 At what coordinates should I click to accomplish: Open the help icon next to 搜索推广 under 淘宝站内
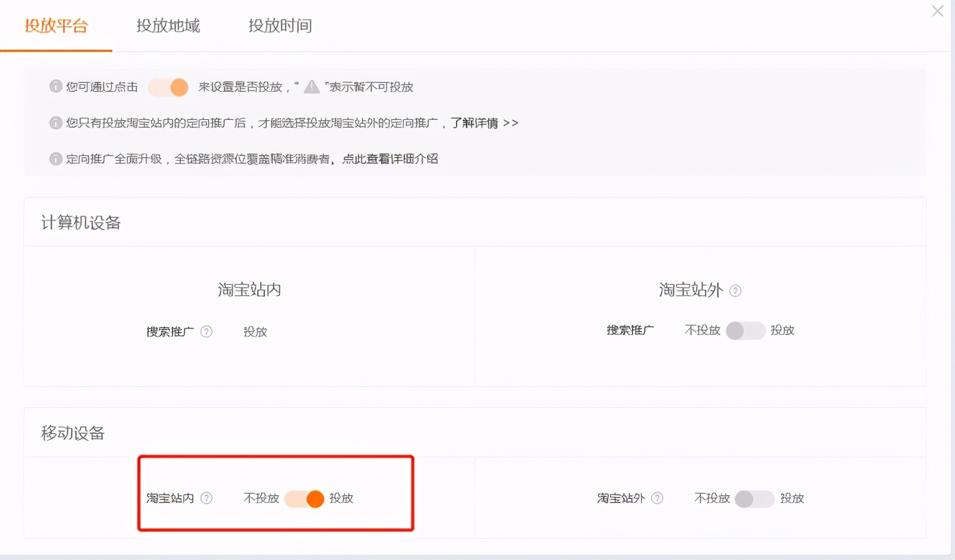[x=206, y=332]
